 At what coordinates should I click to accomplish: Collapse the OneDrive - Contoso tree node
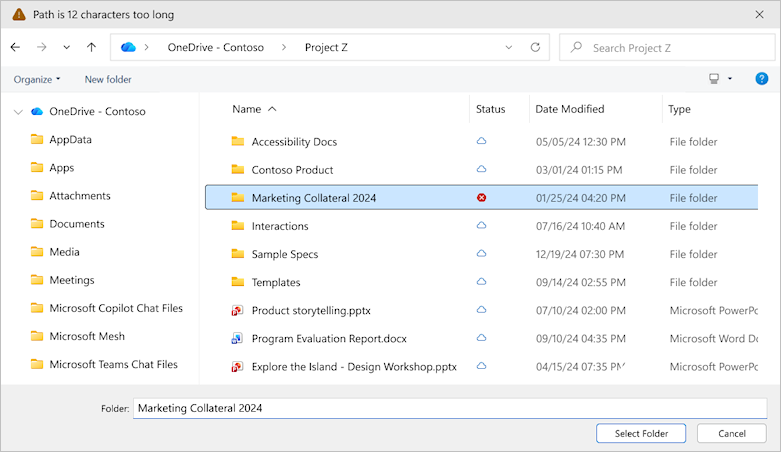pos(18,112)
